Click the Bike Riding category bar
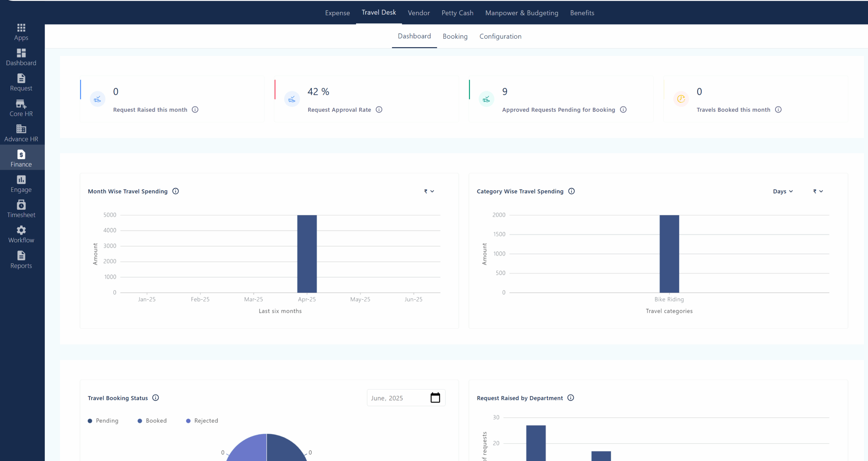The height and width of the screenshot is (461, 868). tap(669, 254)
